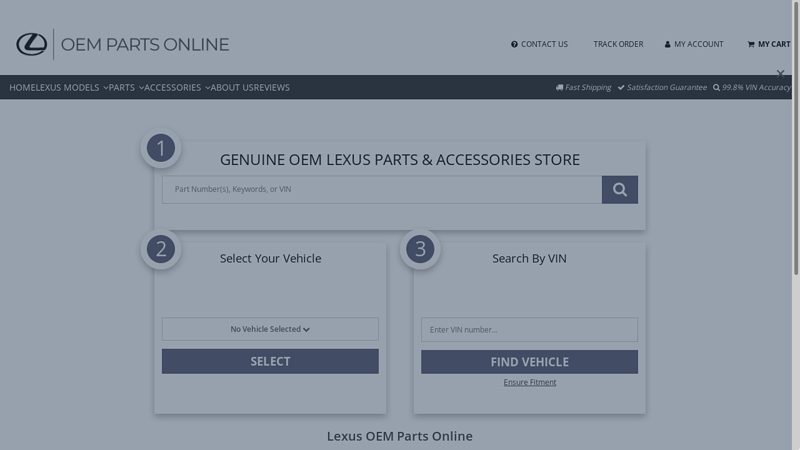Open the No Vehicle Selected dropdown

pos(270,329)
